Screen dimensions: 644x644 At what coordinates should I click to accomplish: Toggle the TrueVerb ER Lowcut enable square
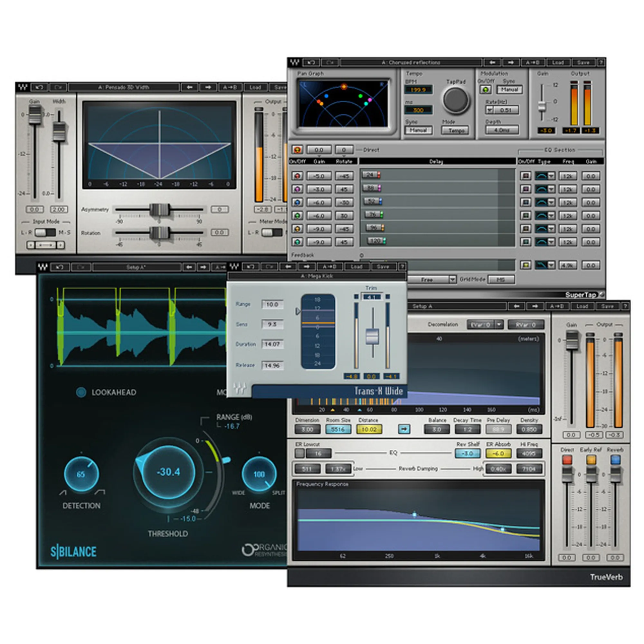pos(299,453)
